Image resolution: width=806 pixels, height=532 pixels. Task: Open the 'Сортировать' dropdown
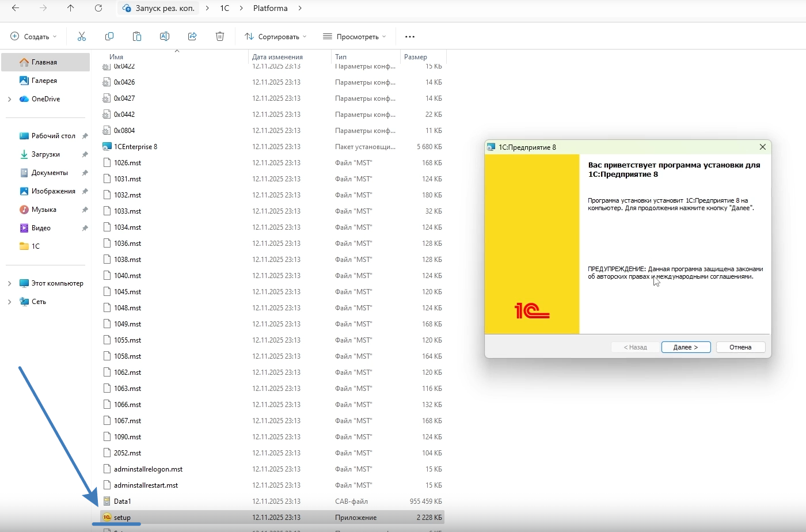click(276, 36)
